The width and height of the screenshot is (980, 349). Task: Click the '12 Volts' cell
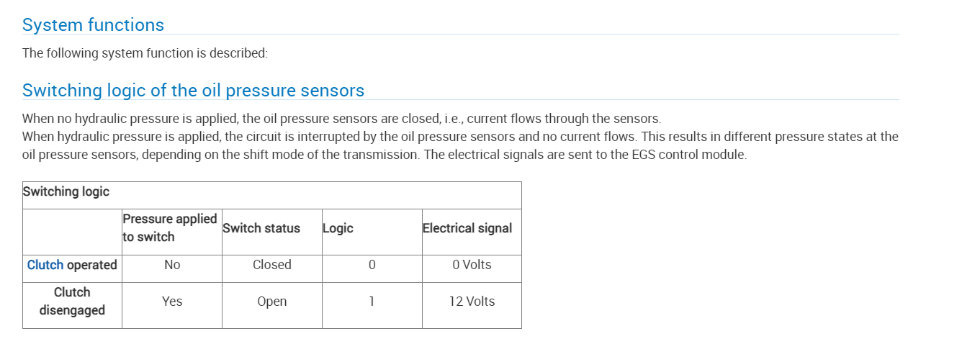click(x=472, y=302)
